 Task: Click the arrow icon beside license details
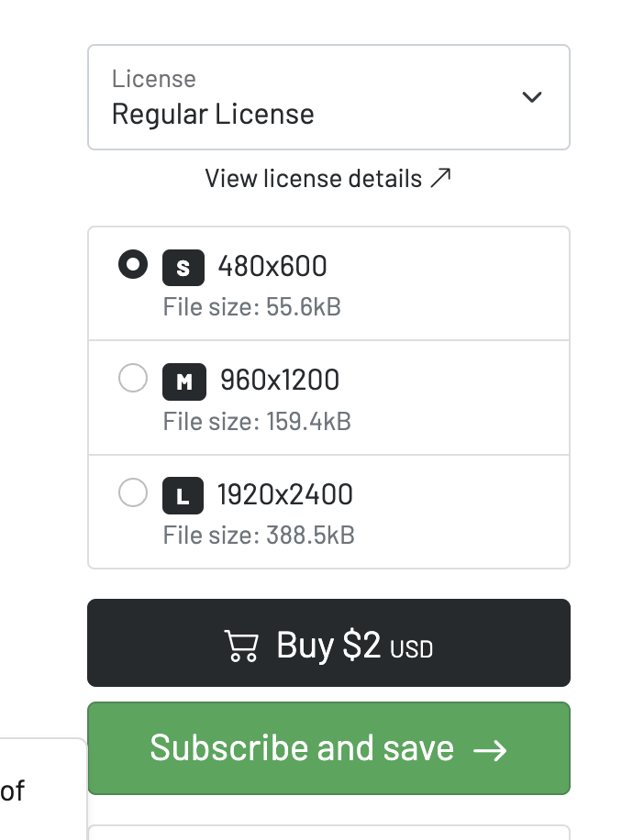tap(441, 178)
